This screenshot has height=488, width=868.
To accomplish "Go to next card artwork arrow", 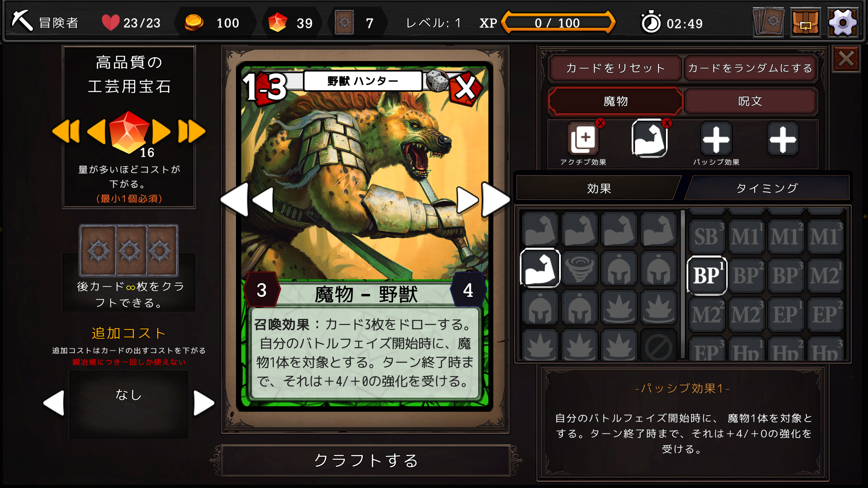I will [467, 200].
